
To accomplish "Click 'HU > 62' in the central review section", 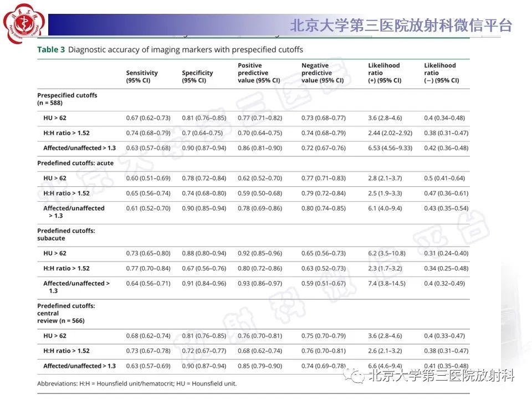I will [55, 336].
